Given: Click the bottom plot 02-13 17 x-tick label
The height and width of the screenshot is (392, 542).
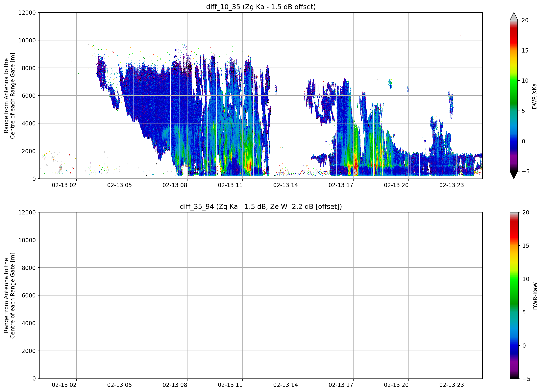Looking at the screenshot, I should [341, 385].
